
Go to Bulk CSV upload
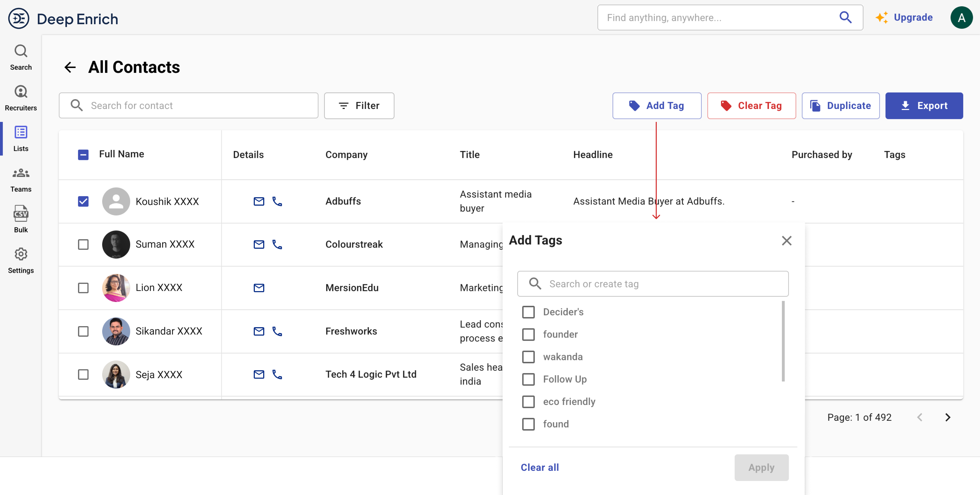click(x=21, y=220)
